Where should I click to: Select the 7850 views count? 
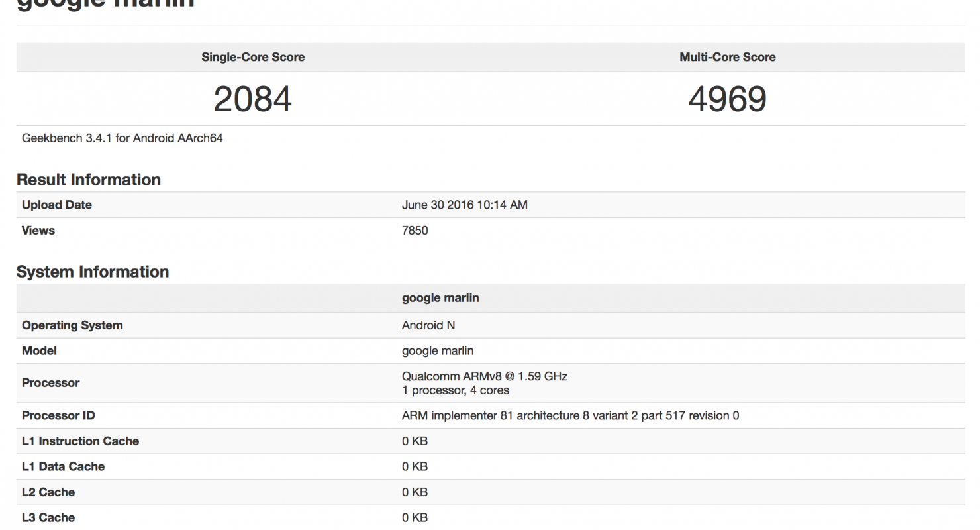[415, 231]
